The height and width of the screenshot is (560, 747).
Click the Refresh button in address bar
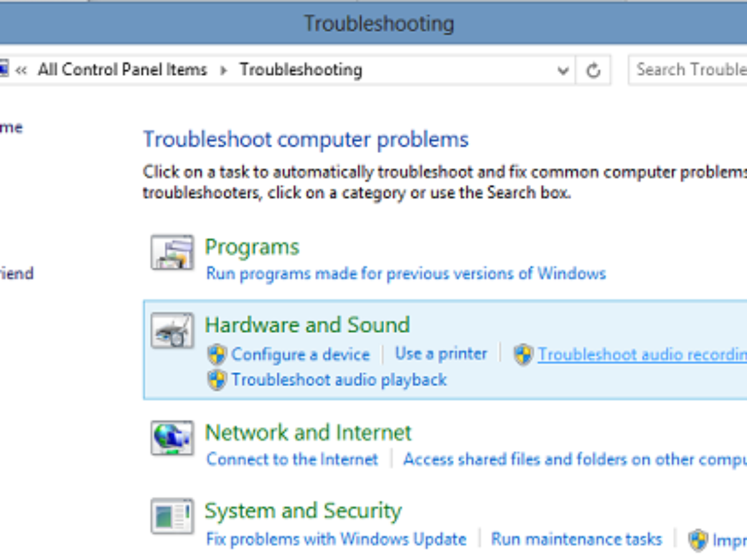593,70
